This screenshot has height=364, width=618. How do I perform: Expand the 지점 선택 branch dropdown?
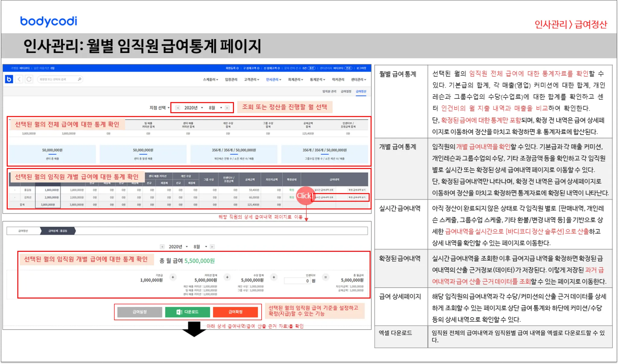tap(159, 108)
